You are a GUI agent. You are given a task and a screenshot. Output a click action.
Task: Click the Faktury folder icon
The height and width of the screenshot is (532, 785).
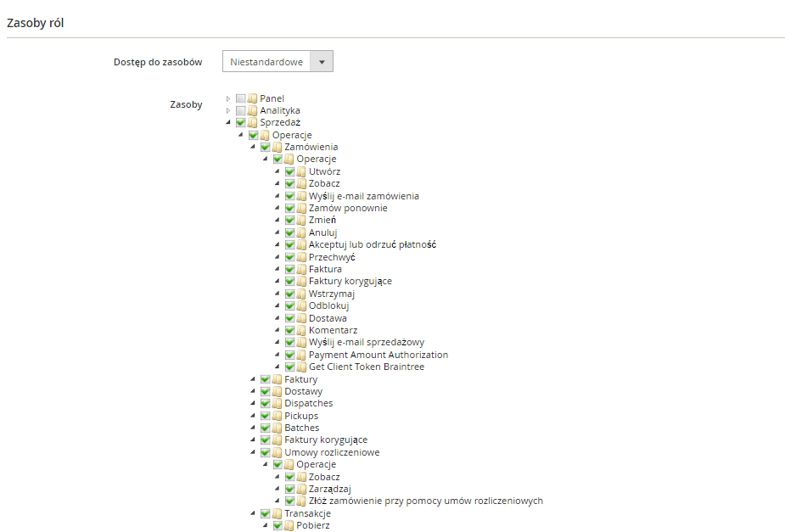click(277, 379)
